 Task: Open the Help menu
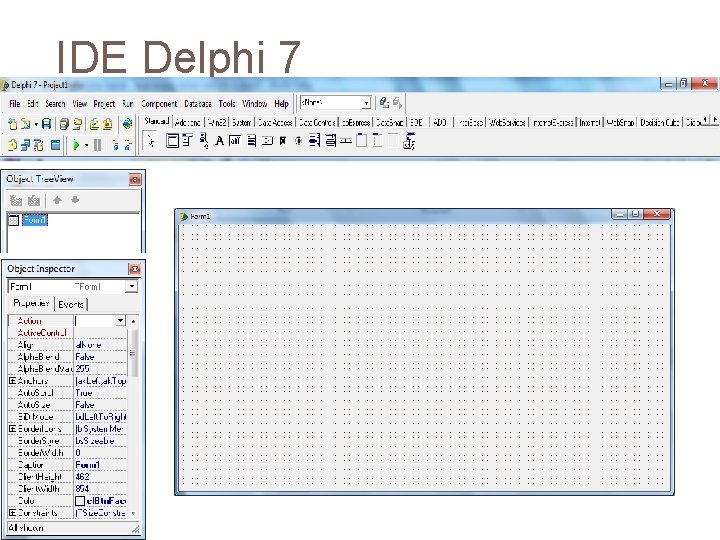(281, 104)
